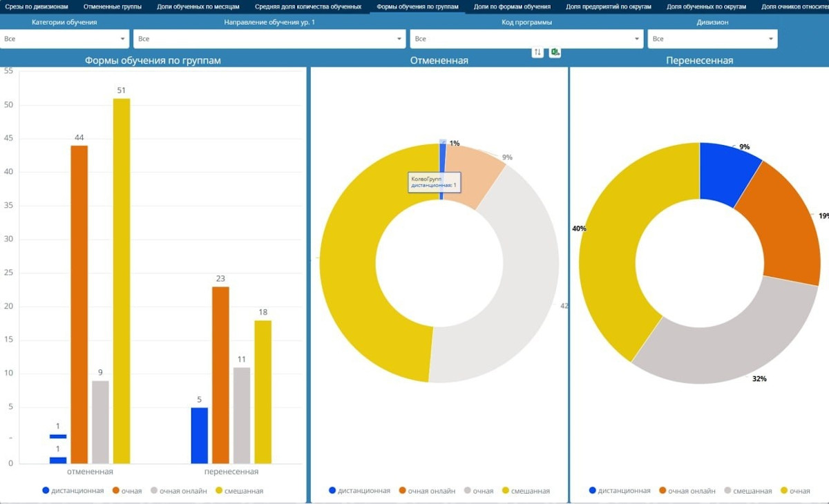The image size is (829, 504).
Task: Toggle очная series label in bar chart legend
Action: (x=131, y=491)
